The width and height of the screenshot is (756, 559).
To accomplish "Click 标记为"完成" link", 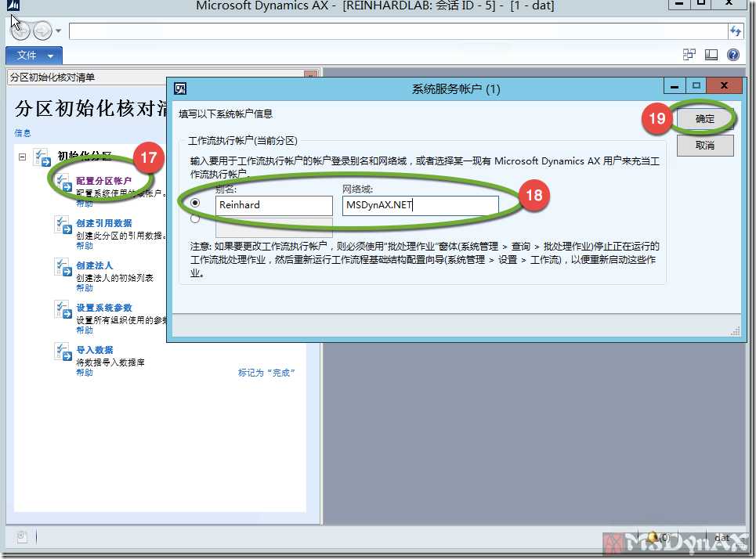I will [266, 373].
